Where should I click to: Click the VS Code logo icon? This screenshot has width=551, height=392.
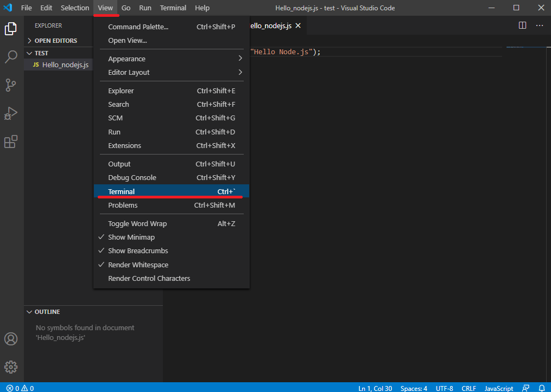(8, 8)
